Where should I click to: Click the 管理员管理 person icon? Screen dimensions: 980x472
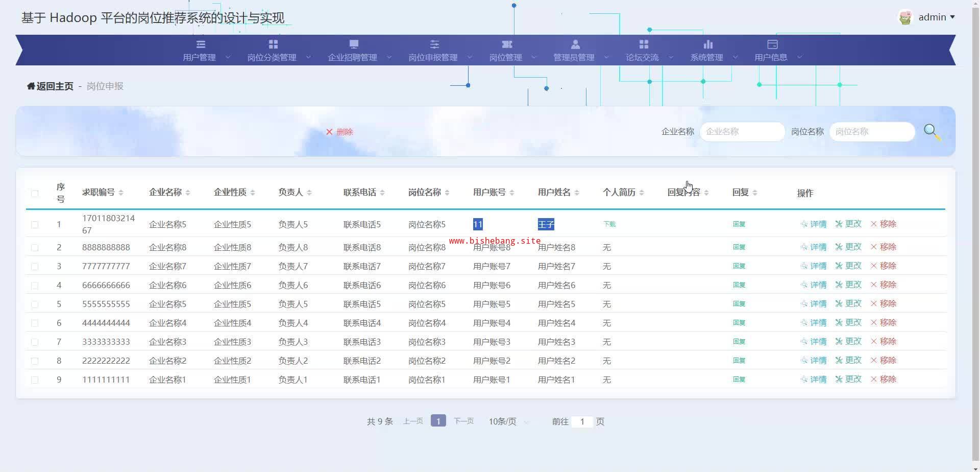coord(575,44)
